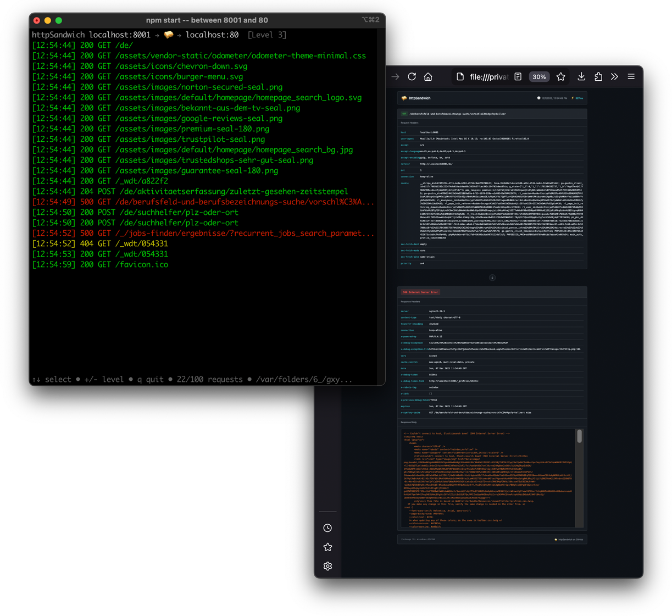
Task: Select the 204 POST zuletzt-gesehen-zeitstempel log line
Action: pos(190,191)
